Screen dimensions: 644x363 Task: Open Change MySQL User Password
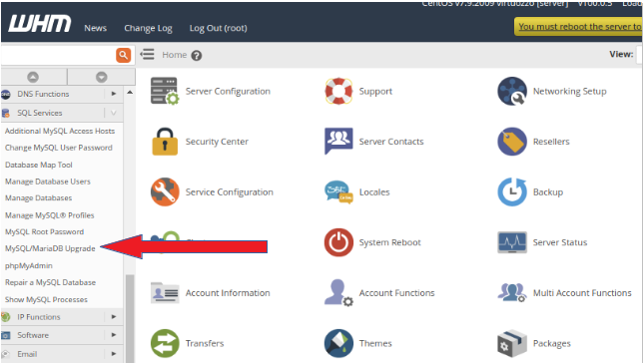(59, 148)
